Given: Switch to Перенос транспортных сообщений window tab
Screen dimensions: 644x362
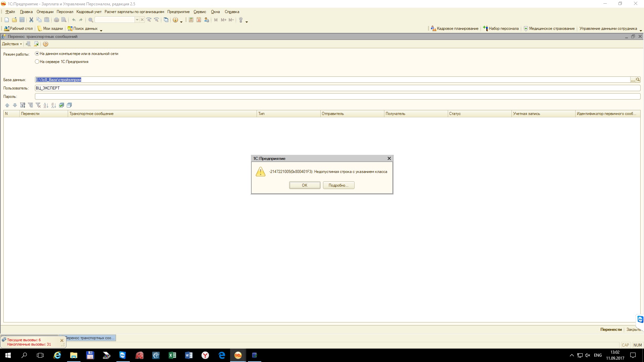Looking at the screenshot, I should click(90, 338).
